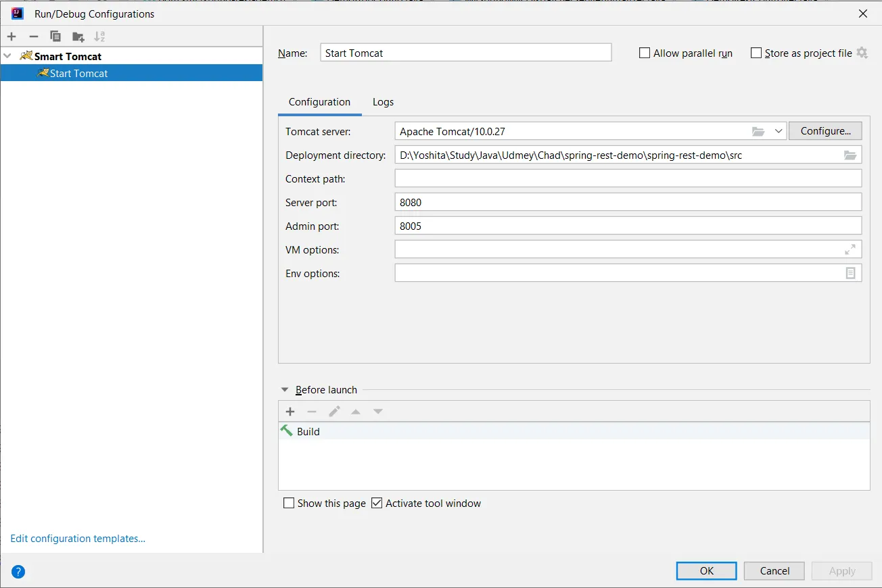The width and height of the screenshot is (882, 588).
Task: Open the Tomcat server dropdown
Action: [x=778, y=131]
